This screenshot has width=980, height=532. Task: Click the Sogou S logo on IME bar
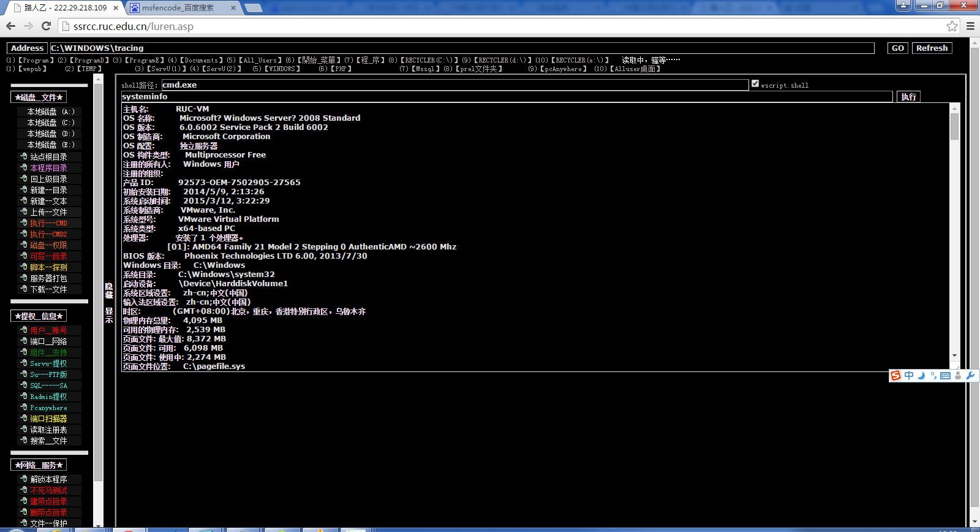[x=896, y=376]
